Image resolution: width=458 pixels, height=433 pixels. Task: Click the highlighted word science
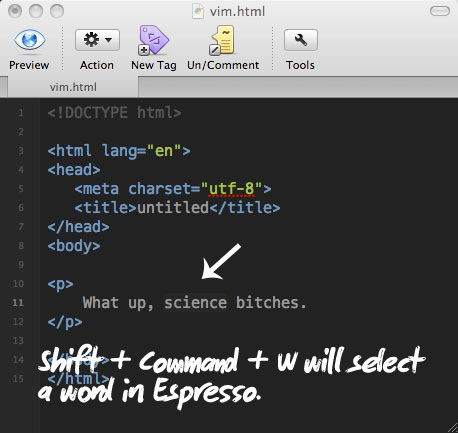[x=196, y=303]
